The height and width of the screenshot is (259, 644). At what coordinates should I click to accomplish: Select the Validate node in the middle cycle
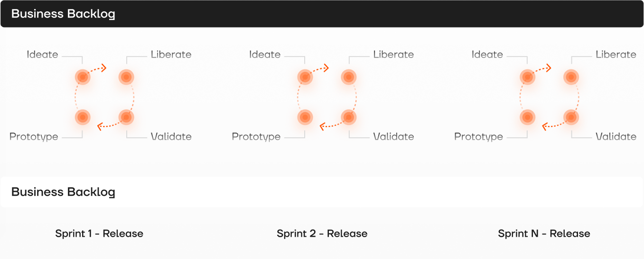(x=349, y=116)
